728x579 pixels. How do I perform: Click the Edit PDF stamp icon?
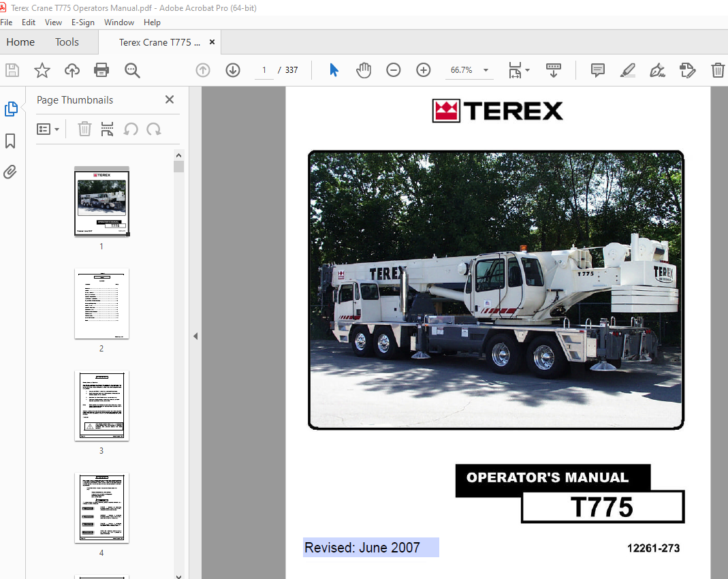[687, 70]
